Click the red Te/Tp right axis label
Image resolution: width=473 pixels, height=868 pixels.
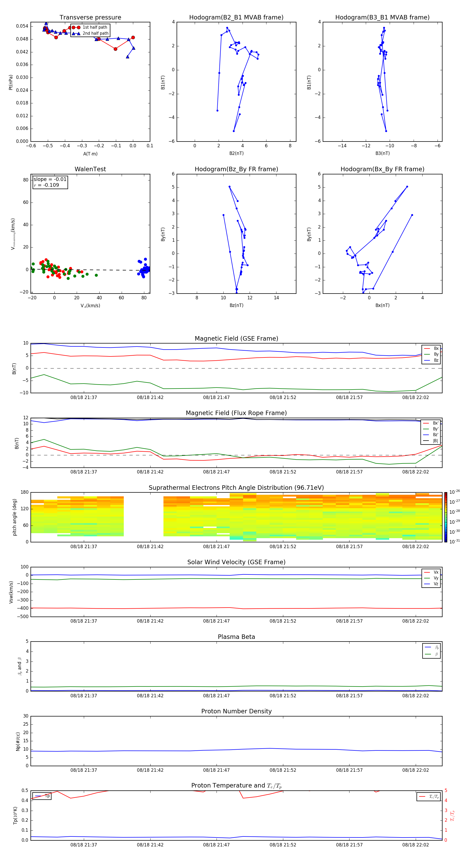point(452,815)
